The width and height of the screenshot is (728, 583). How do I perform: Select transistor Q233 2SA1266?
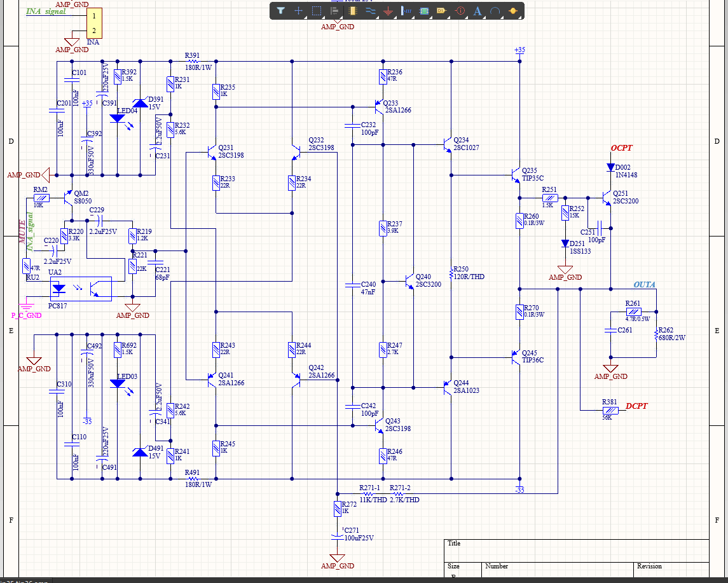point(379,107)
